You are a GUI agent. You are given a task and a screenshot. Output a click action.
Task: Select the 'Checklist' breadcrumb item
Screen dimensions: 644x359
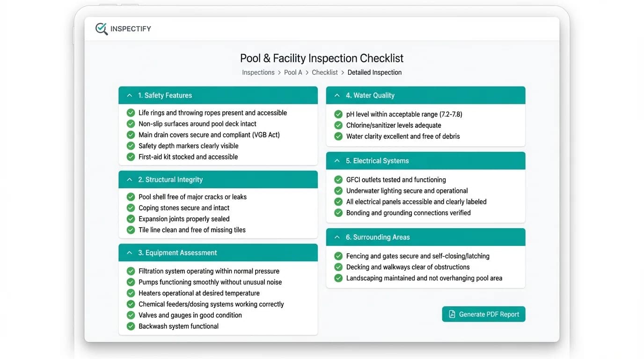pos(325,72)
